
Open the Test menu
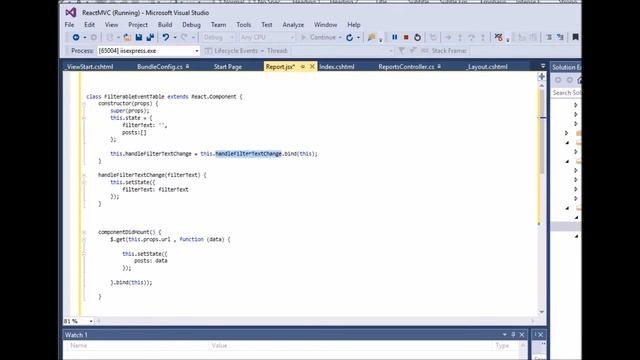pyautogui.click(x=267, y=25)
